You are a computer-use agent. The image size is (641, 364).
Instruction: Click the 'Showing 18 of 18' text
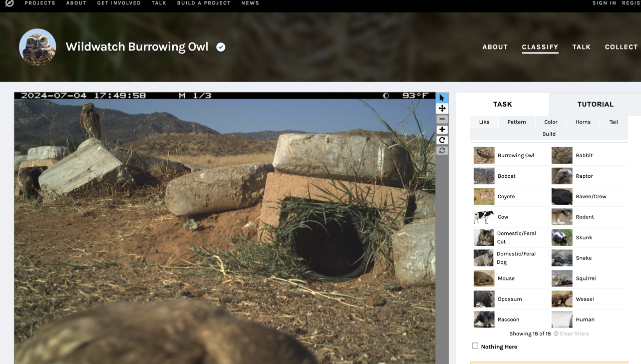coord(530,334)
